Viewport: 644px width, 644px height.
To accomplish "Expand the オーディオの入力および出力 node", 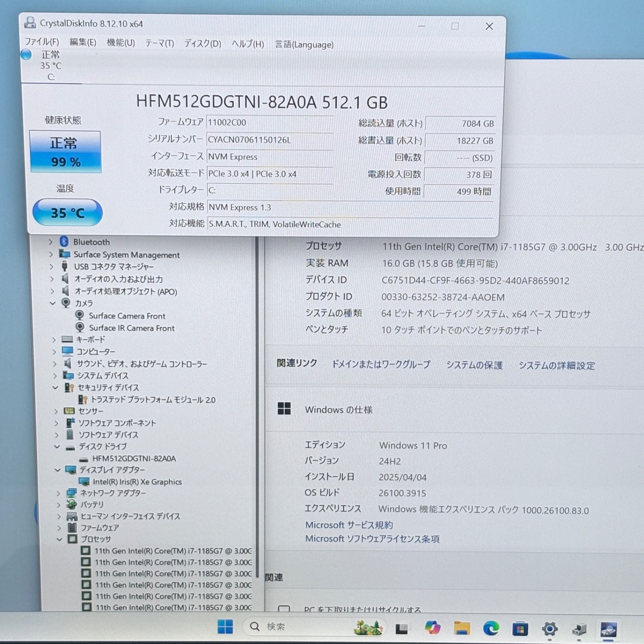I will coord(52,279).
